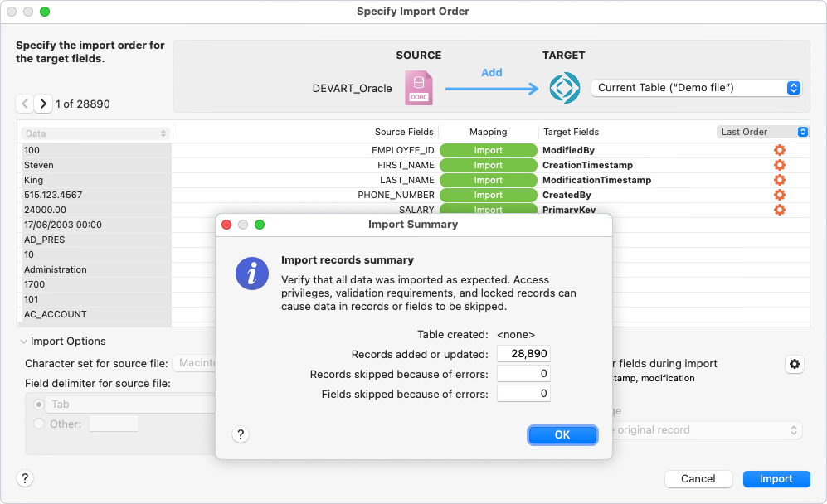This screenshot has width=827, height=504.
Task: Click the info icon in Import Summary dialog
Action: 252,274
